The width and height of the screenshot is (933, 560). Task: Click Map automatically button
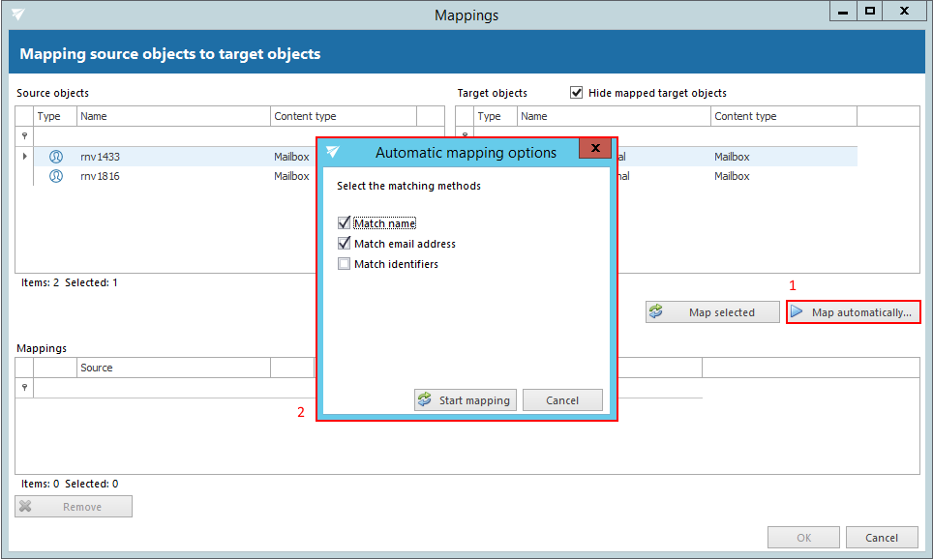tap(853, 312)
